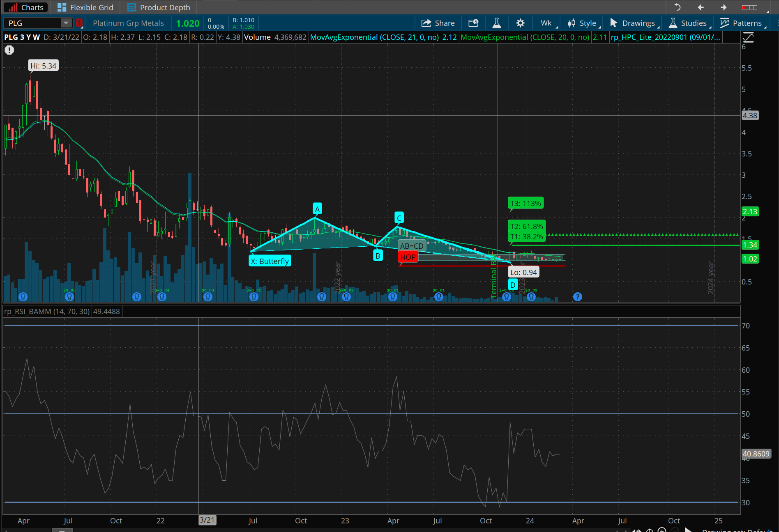The height and width of the screenshot is (532, 779).
Task: Open the Style dropdown menu
Action: tap(583, 23)
